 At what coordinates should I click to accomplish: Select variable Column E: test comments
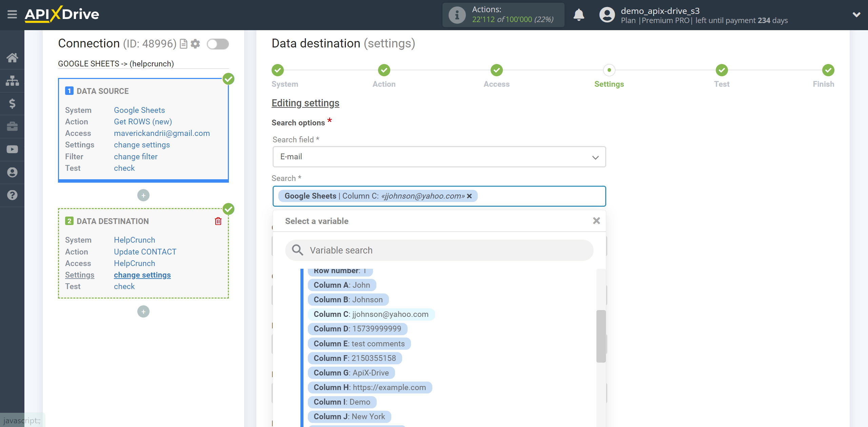click(359, 344)
